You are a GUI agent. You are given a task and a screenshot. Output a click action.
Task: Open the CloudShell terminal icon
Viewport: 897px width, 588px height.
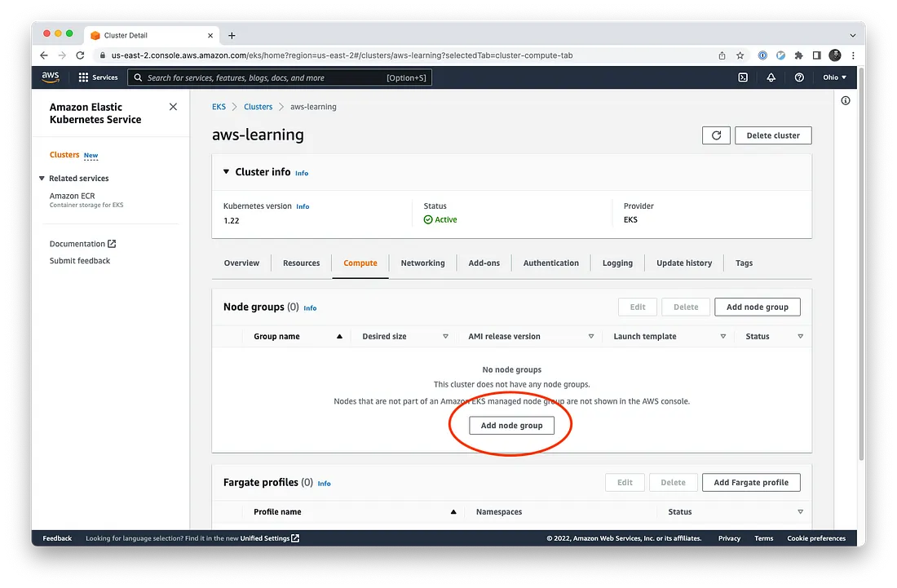tap(743, 77)
